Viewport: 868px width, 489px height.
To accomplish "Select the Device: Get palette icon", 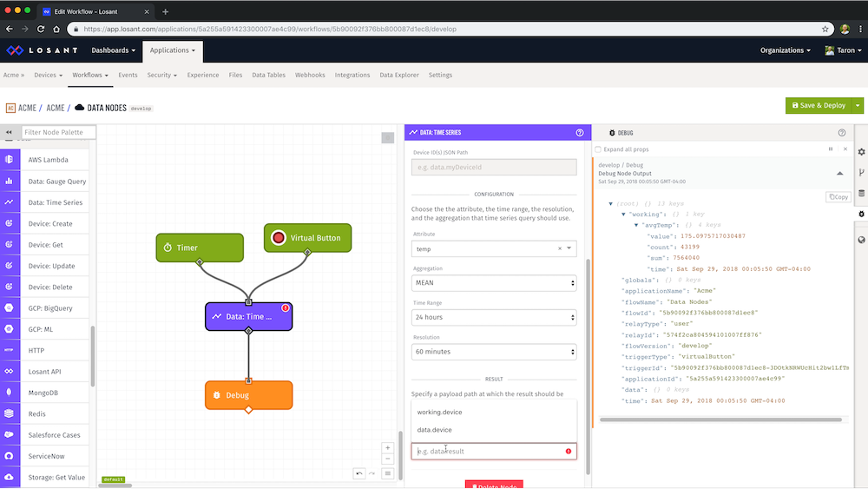I will [10, 244].
